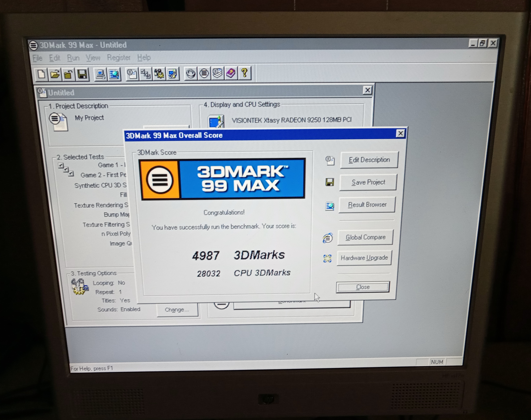Click the New project toolbar icon
This screenshot has width=531, height=420.
tap(41, 74)
